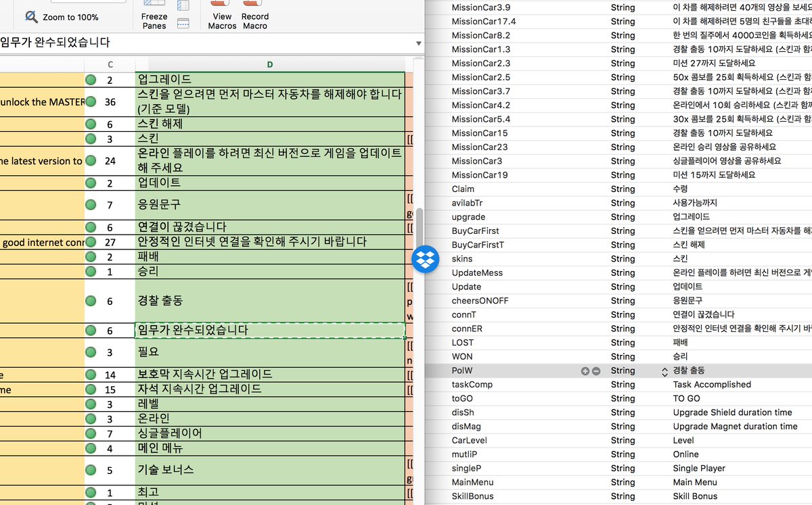
Task: Select Excel cell 싱글플레이어
Action: point(270,433)
